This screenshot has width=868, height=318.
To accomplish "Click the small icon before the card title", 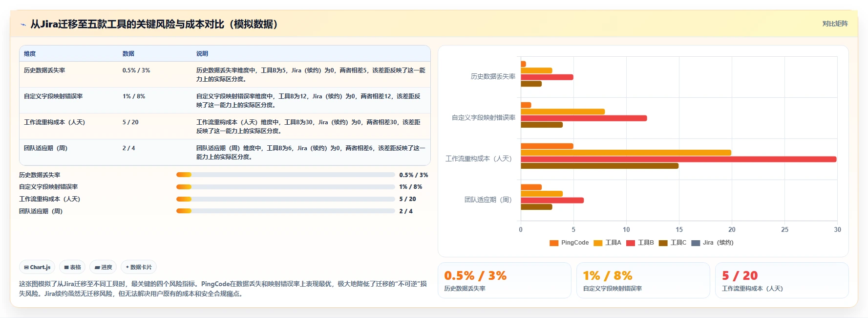I will tap(23, 24).
